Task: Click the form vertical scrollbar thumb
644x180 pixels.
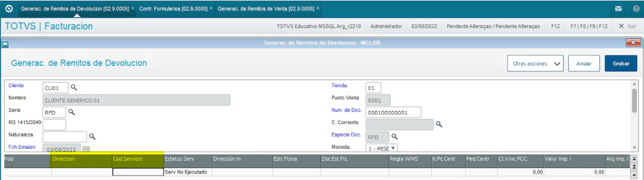Action: coord(634,101)
